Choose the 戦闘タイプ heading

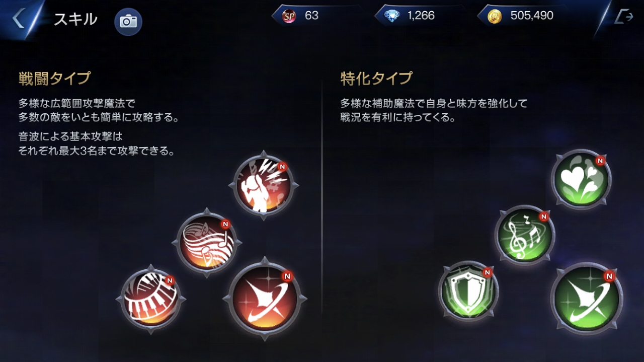pos(54,79)
